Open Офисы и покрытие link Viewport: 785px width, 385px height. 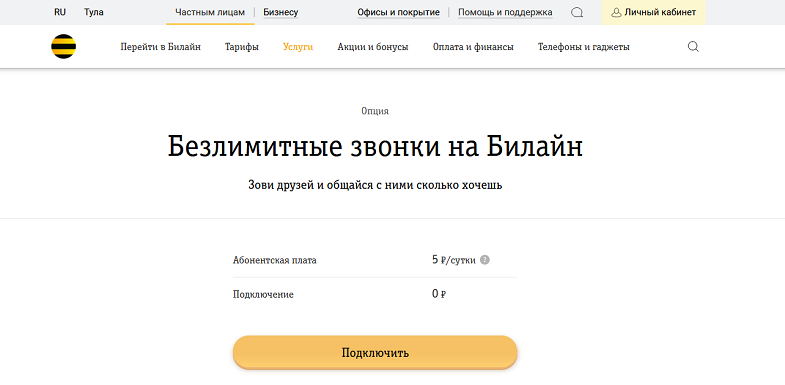click(x=399, y=12)
